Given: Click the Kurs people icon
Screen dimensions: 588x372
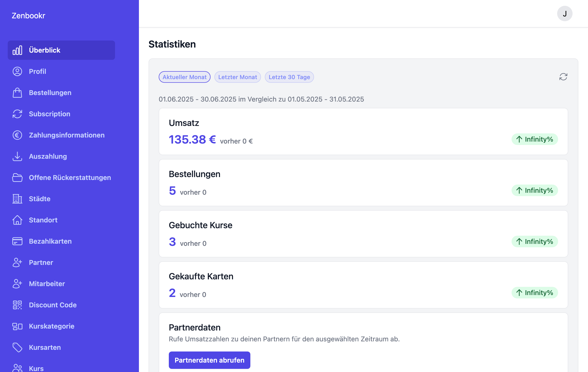Looking at the screenshot, I should click(x=17, y=368).
